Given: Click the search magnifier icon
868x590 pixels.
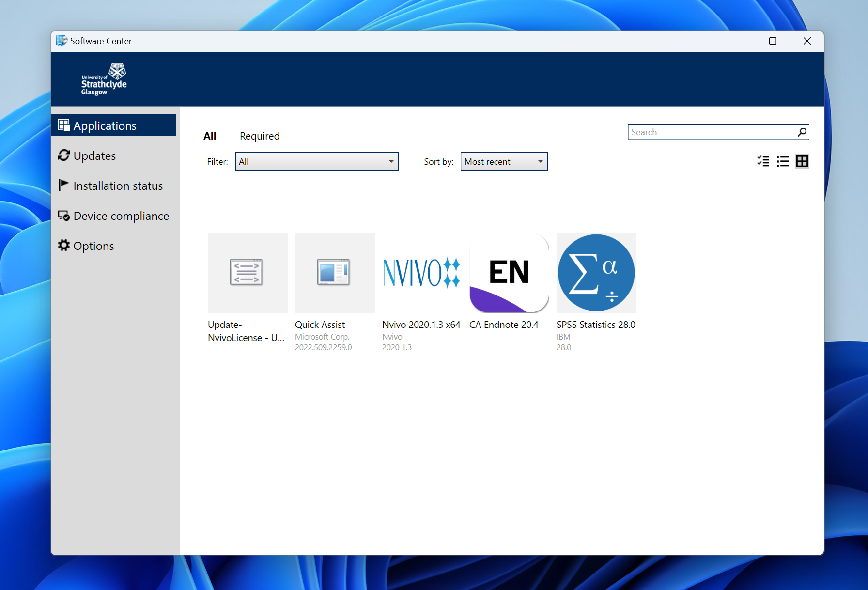Looking at the screenshot, I should (x=802, y=132).
